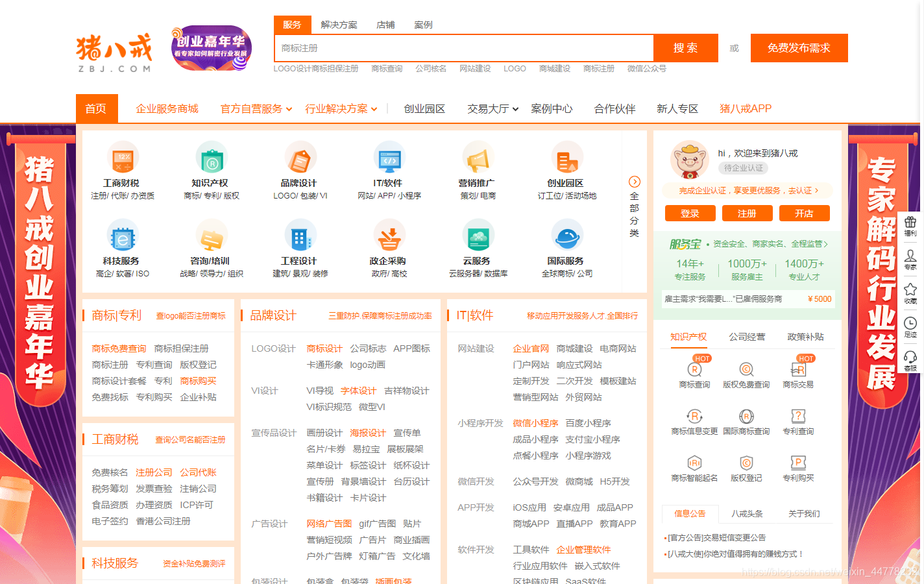Switch to 公司经营 tab
This screenshot has width=924, height=584.
(x=747, y=337)
